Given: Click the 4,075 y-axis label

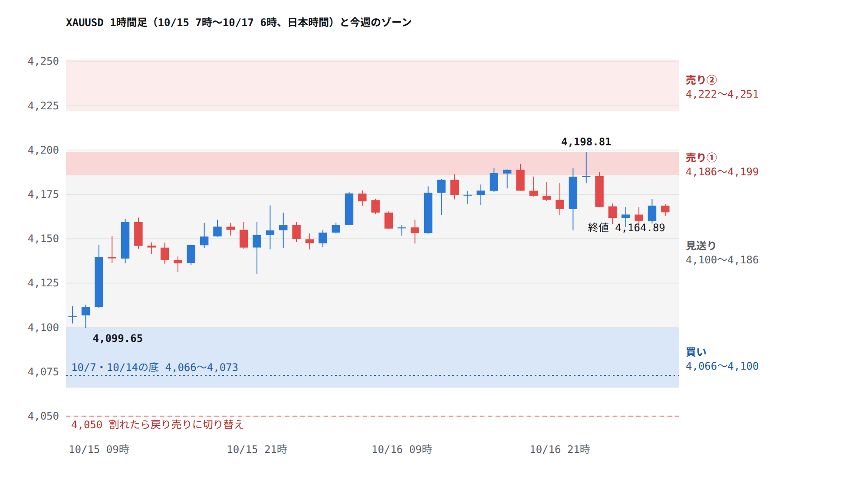Looking at the screenshot, I should (43, 372).
